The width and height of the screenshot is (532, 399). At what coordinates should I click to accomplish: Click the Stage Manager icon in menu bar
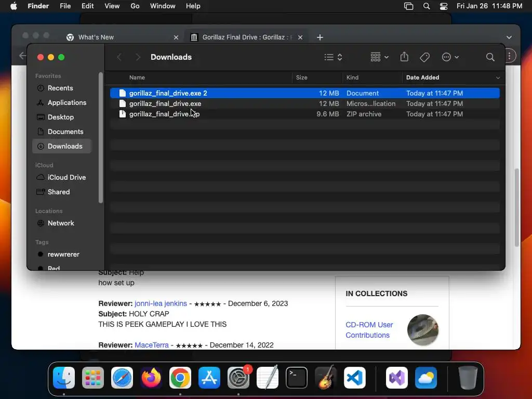(408, 6)
